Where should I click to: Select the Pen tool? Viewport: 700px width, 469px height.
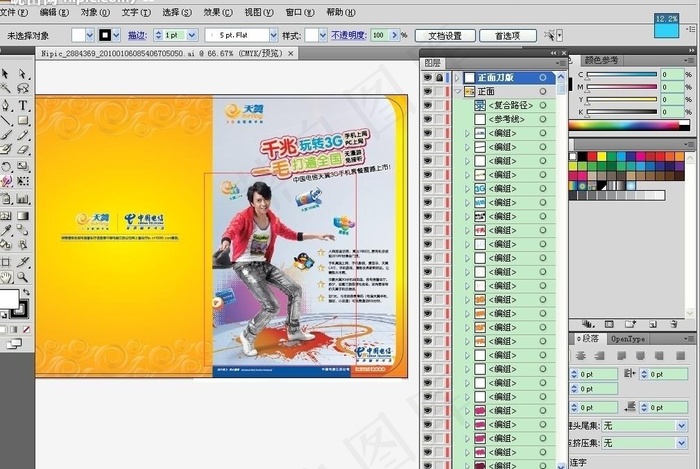pos(6,105)
